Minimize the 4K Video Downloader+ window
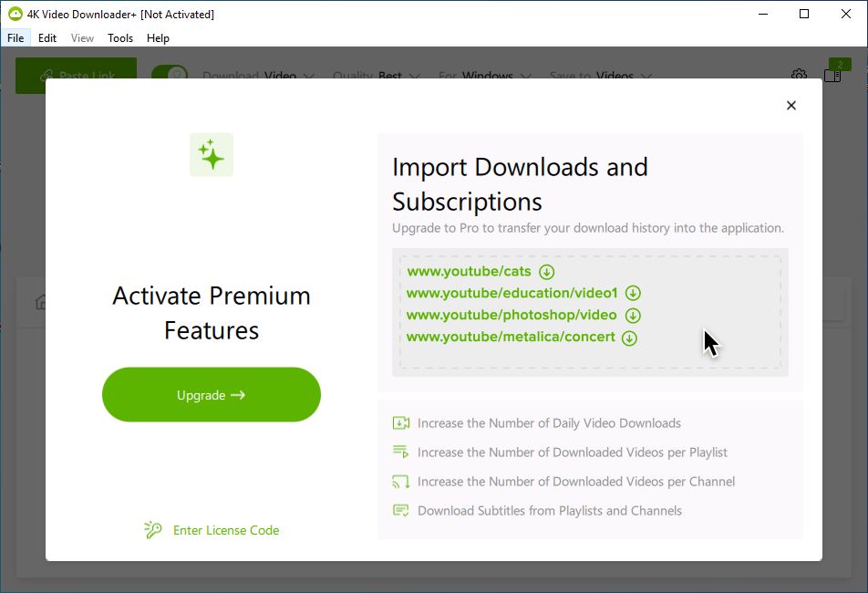 coord(763,14)
